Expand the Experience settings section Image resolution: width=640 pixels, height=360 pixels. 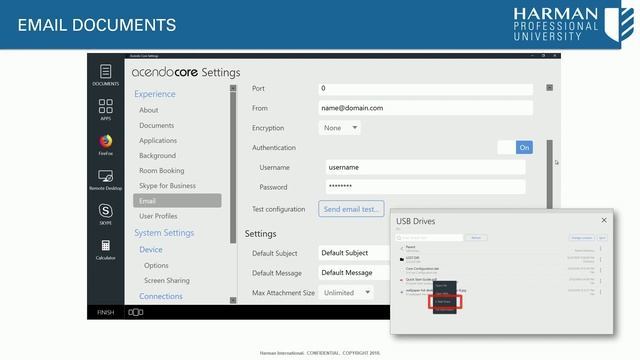click(155, 94)
